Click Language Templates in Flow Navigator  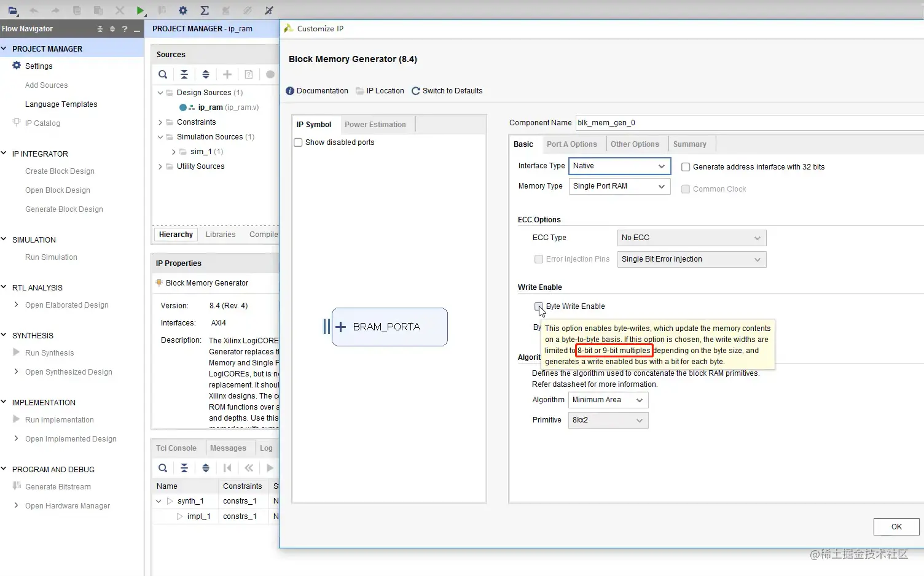(x=61, y=104)
